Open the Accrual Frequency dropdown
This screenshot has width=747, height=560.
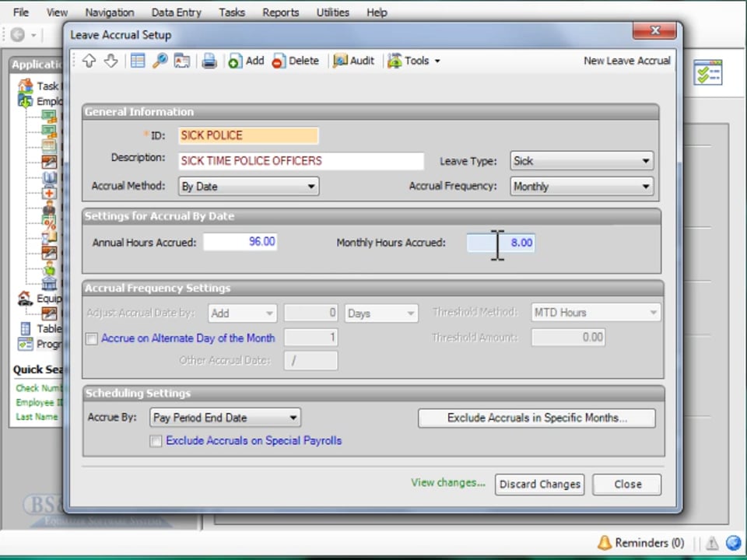pos(582,186)
